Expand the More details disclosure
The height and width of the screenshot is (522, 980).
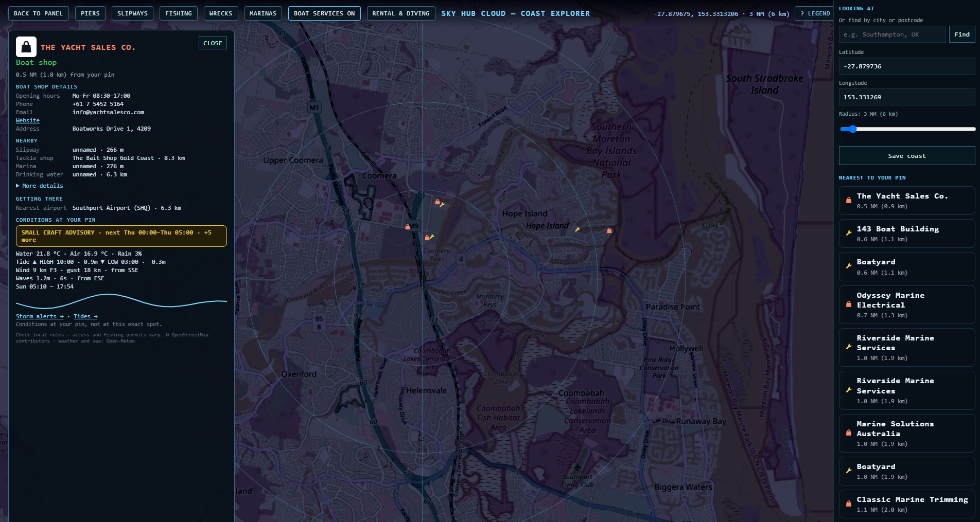click(40, 186)
